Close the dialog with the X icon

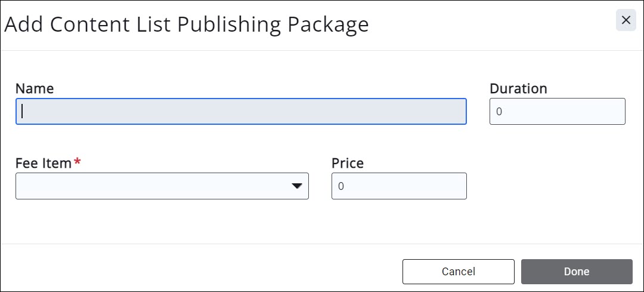click(x=626, y=20)
